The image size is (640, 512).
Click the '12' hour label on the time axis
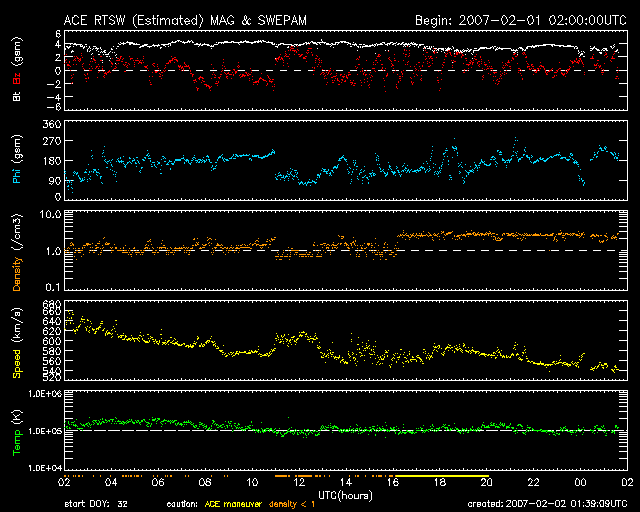(299, 482)
